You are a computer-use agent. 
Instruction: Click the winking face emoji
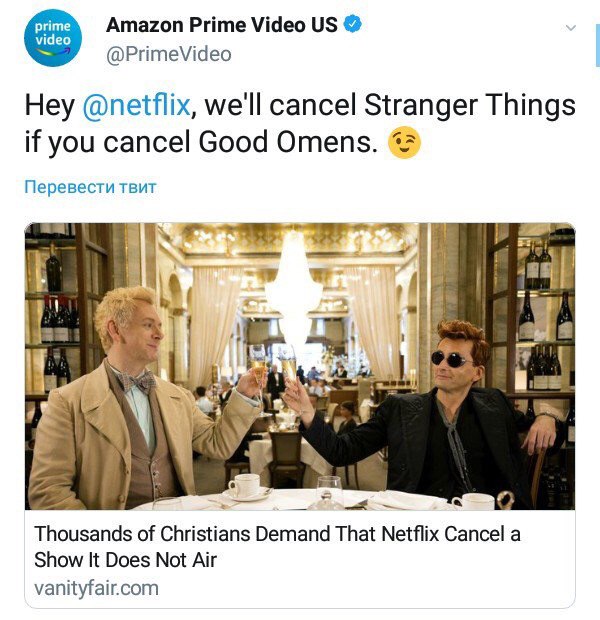[x=404, y=142]
